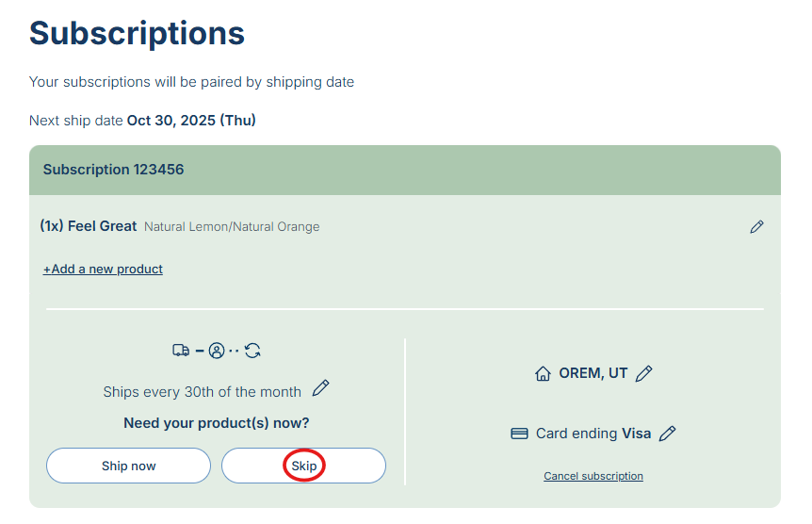Screen dimensions: 812x524
Task: Click the credit card icon
Action: pos(519,434)
